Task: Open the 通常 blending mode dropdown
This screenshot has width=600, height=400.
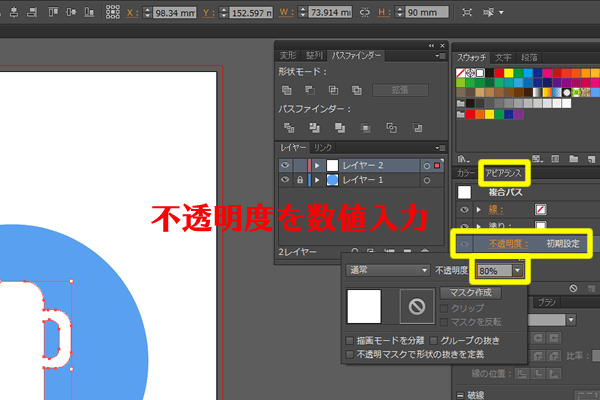Action: 387,270
